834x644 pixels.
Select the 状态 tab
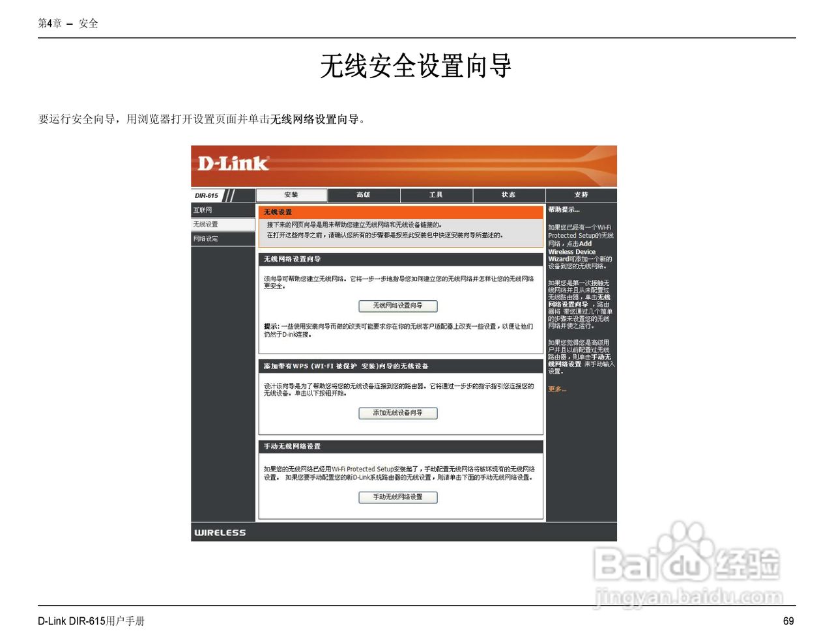(508, 195)
